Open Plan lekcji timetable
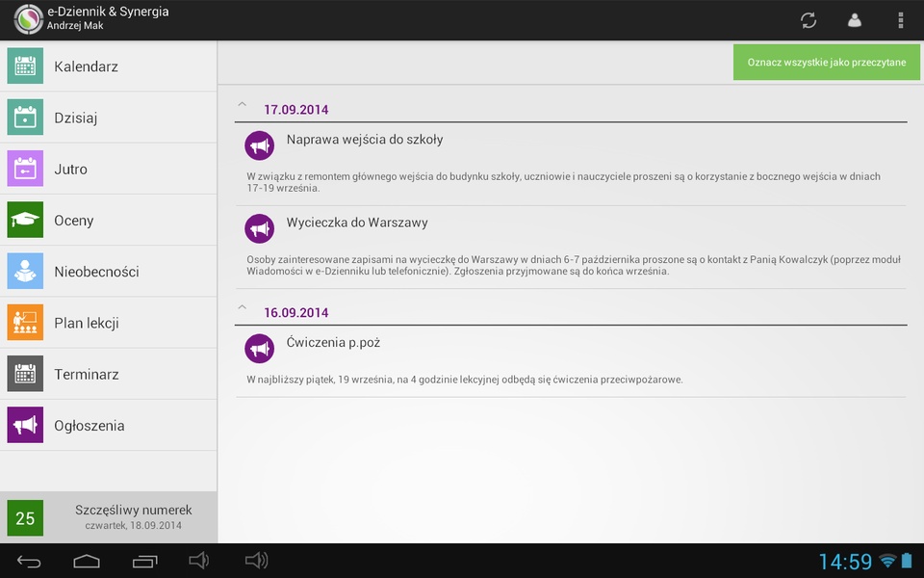Viewport: 924px width, 578px height. [x=109, y=323]
